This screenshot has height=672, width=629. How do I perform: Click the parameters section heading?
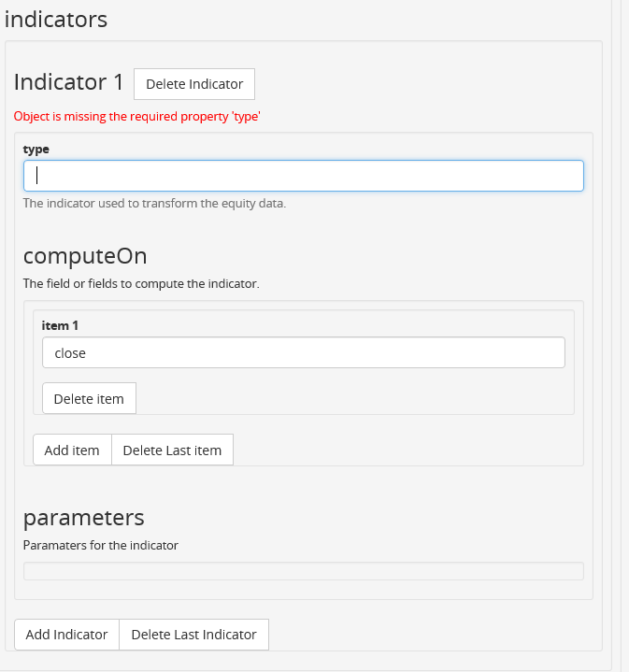click(x=83, y=518)
